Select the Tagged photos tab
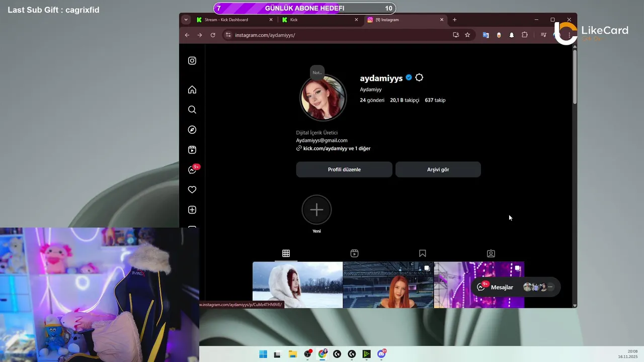The image size is (644, 362). click(491, 253)
